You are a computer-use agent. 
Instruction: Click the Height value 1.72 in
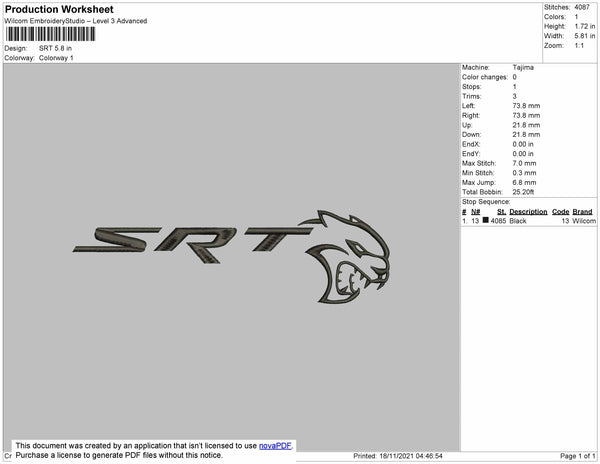(x=584, y=26)
